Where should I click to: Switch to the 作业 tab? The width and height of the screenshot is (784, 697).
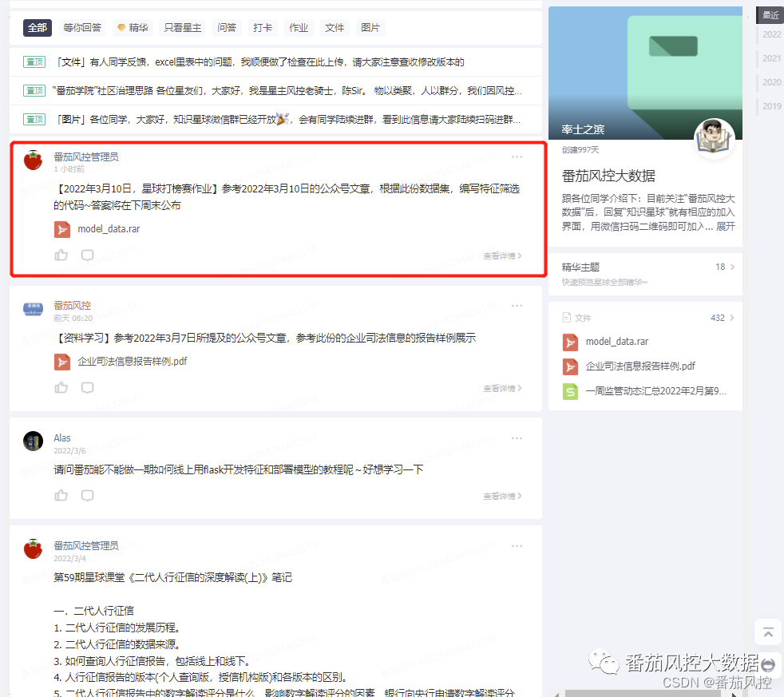[299, 27]
